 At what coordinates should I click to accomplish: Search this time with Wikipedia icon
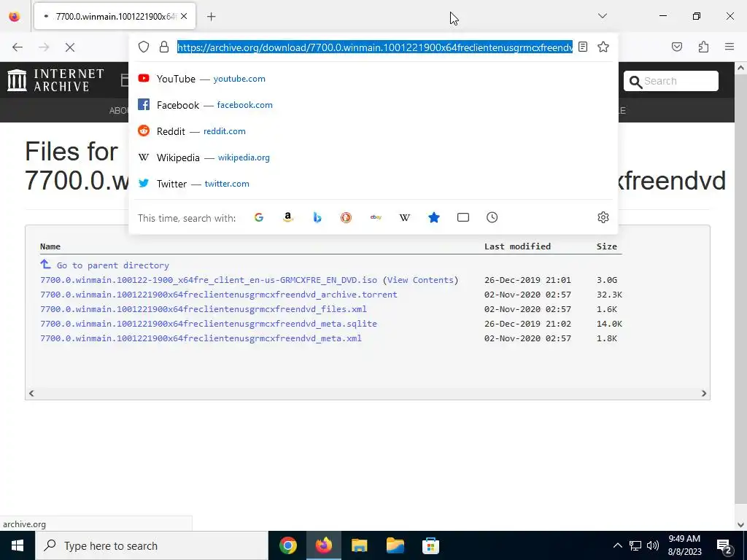(x=405, y=217)
